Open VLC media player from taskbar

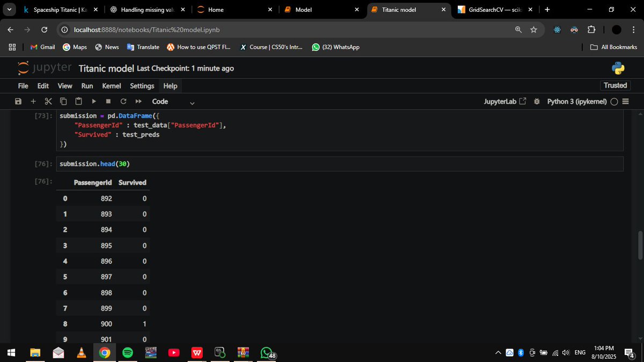[x=81, y=352]
